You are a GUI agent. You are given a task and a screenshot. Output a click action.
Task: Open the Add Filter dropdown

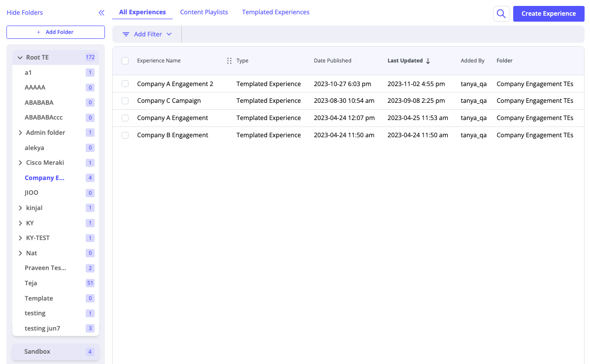tap(148, 34)
